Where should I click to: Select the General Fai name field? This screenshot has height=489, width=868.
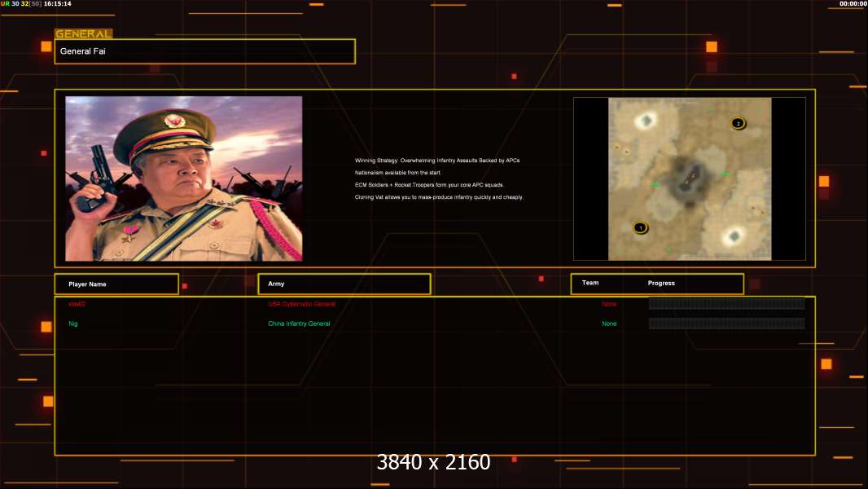click(204, 51)
